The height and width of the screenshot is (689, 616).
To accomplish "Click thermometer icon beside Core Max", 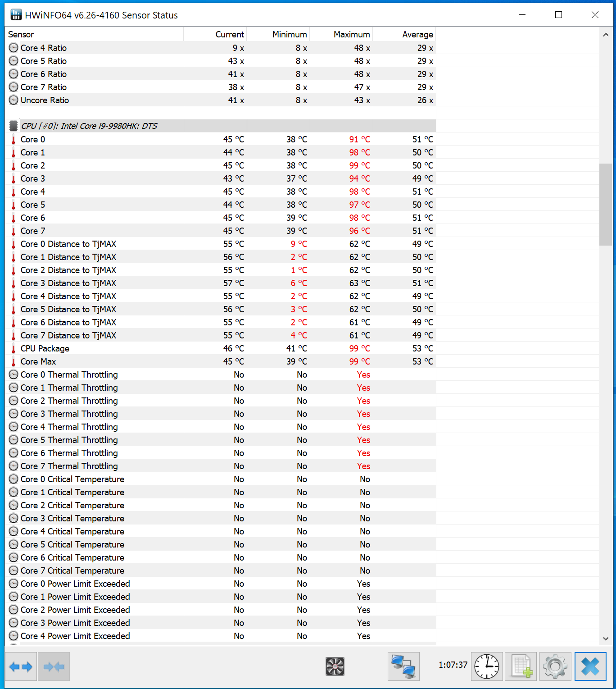I will coord(14,361).
